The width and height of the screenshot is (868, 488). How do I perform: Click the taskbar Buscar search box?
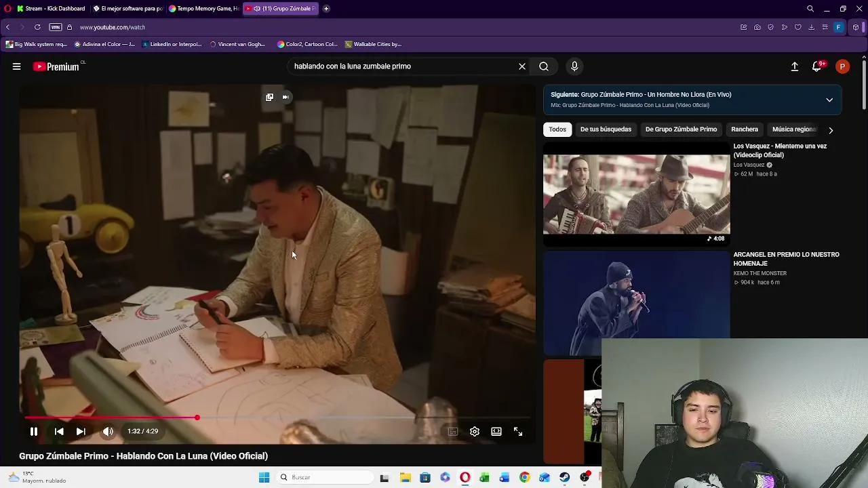pos(325,477)
